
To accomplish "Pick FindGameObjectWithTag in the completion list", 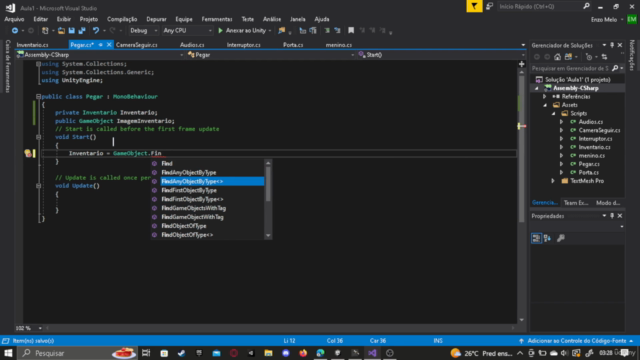I will pos(193,217).
